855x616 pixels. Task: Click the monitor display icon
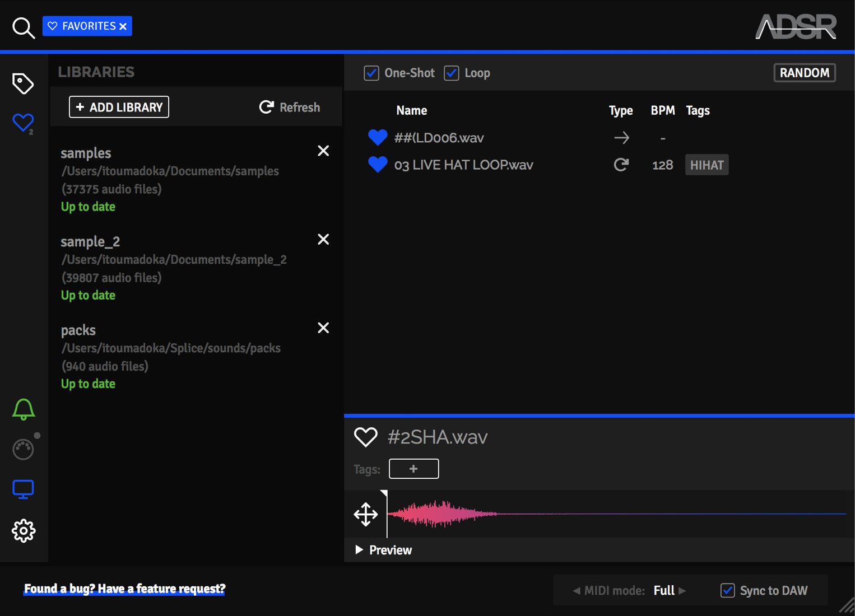click(23, 489)
